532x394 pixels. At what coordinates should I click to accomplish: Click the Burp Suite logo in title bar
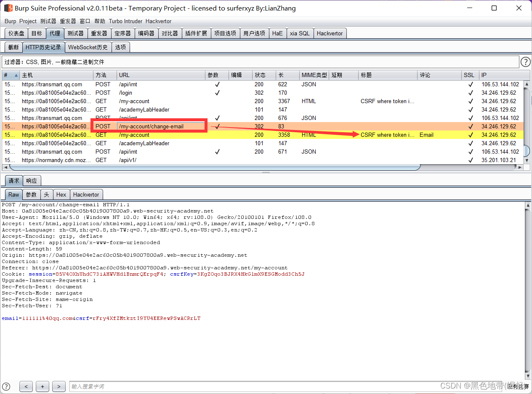coord(8,8)
